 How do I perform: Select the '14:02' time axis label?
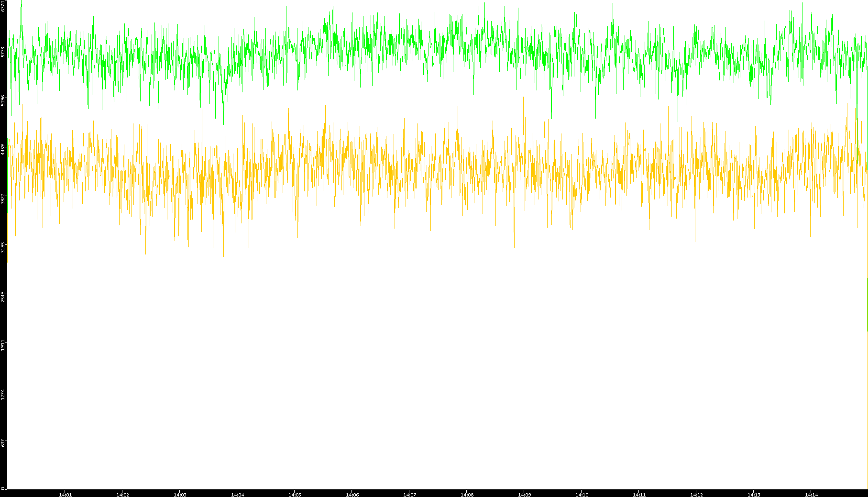[x=122, y=495]
